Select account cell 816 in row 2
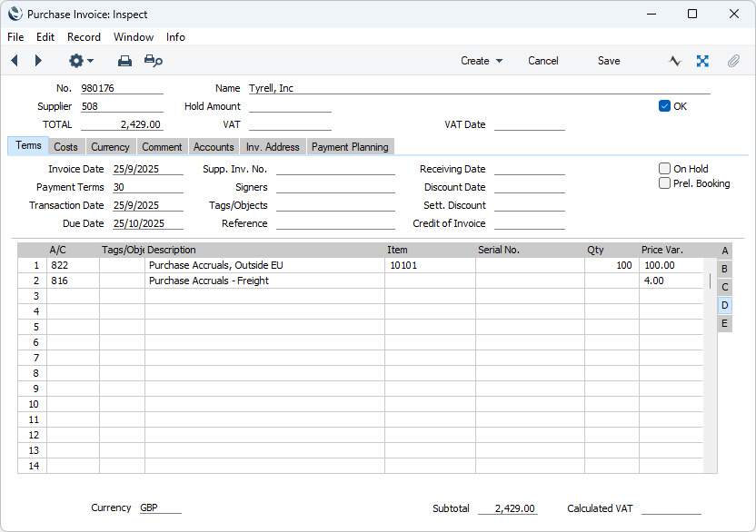Image resolution: width=756 pixels, height=532 pixels. 74,281
